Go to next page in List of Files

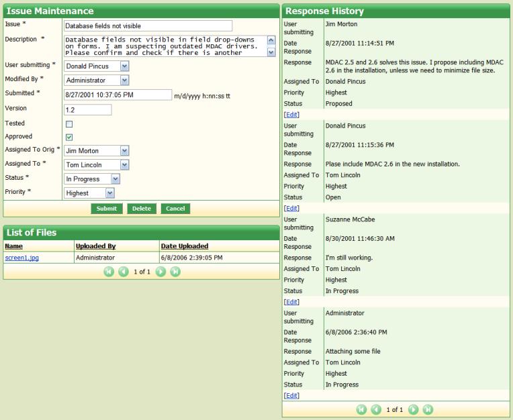click(x=161, y=272)
